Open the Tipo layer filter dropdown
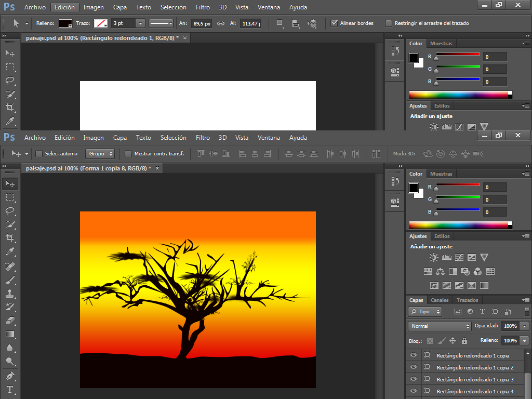This screenshot has width=532, height=399. coord(425,312)
